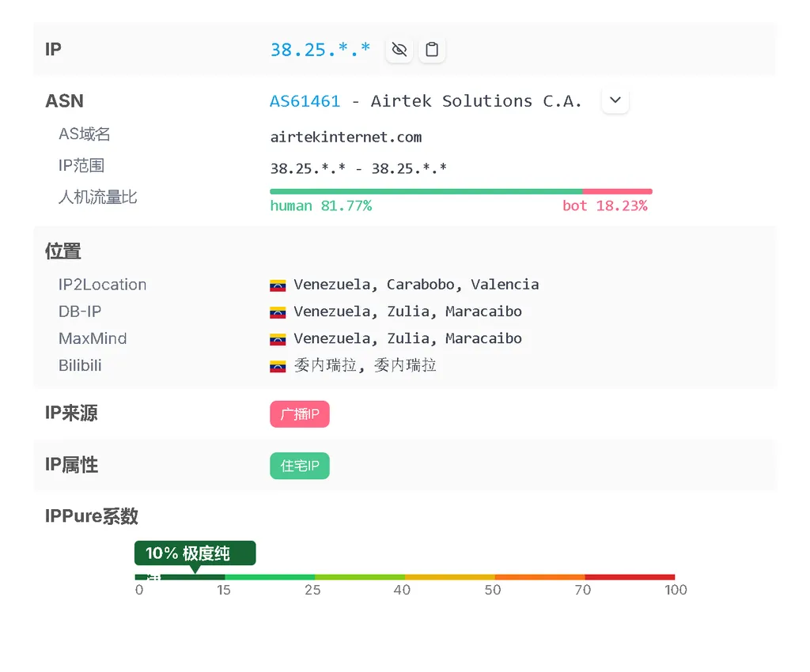Toggle IP address visibility eye icon
Screen dimensions: 810x672
coord(399,50)
